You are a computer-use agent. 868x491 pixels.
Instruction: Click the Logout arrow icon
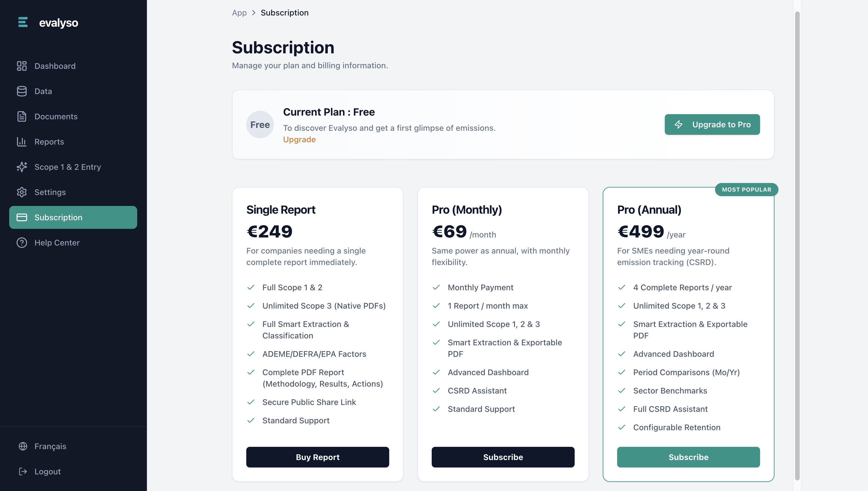23,471
